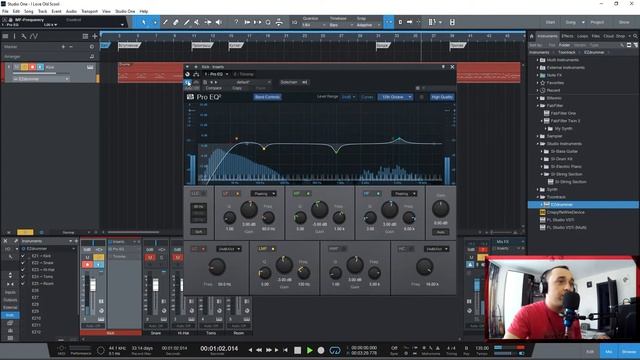The height and width of the screenshot is (360, 640).
Task: Click the wrench options icon above tracks
Action: (x=24, y=36)
